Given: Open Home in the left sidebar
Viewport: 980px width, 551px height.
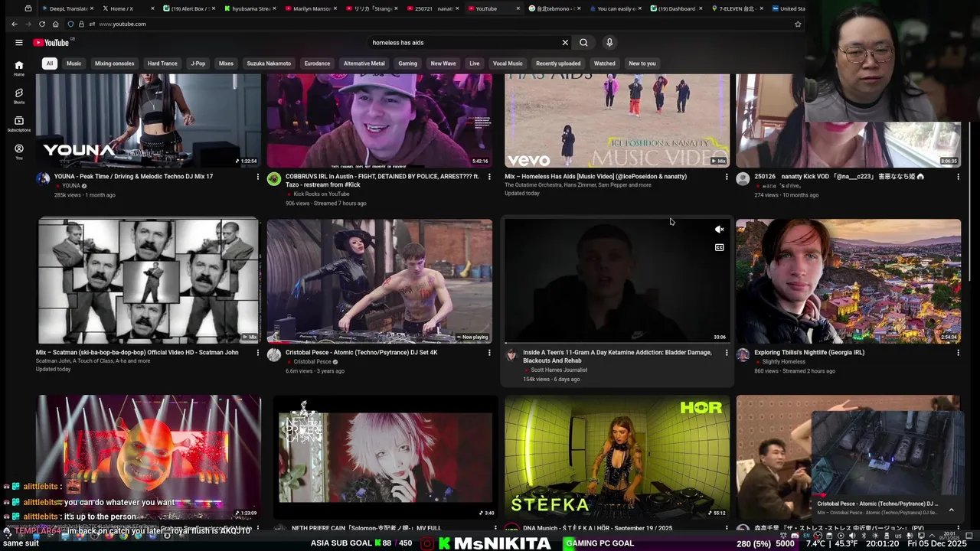Looking at the screenshot, I should pyautogui.click(x=19, y=69).
